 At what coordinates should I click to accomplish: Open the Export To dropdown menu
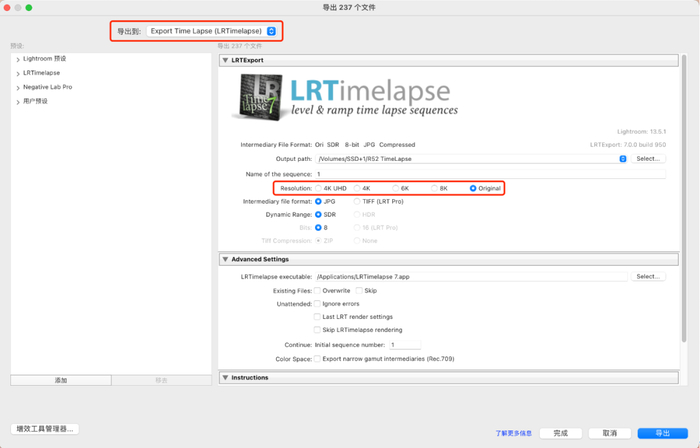[212, 31]
